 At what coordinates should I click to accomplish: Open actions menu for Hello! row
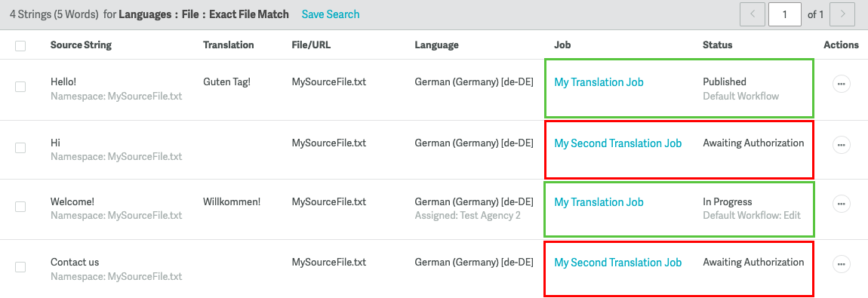click(x=841, y=84)
